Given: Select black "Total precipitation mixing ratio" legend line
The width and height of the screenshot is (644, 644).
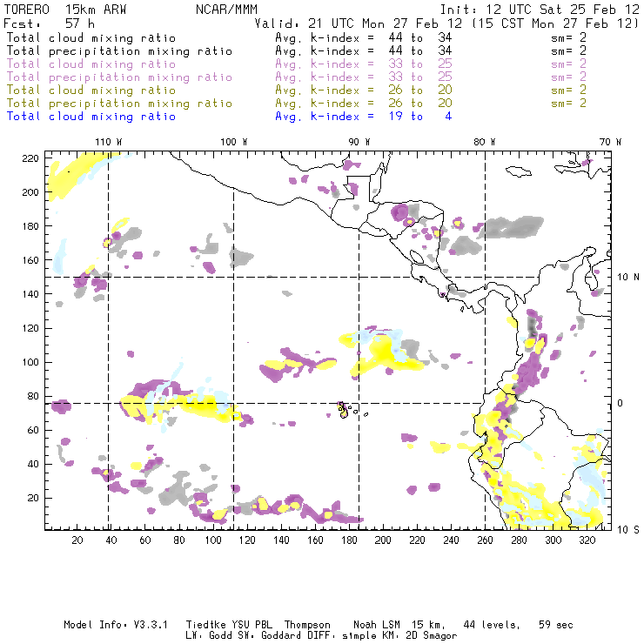Looking at the screenshot, I should [119, 51].
